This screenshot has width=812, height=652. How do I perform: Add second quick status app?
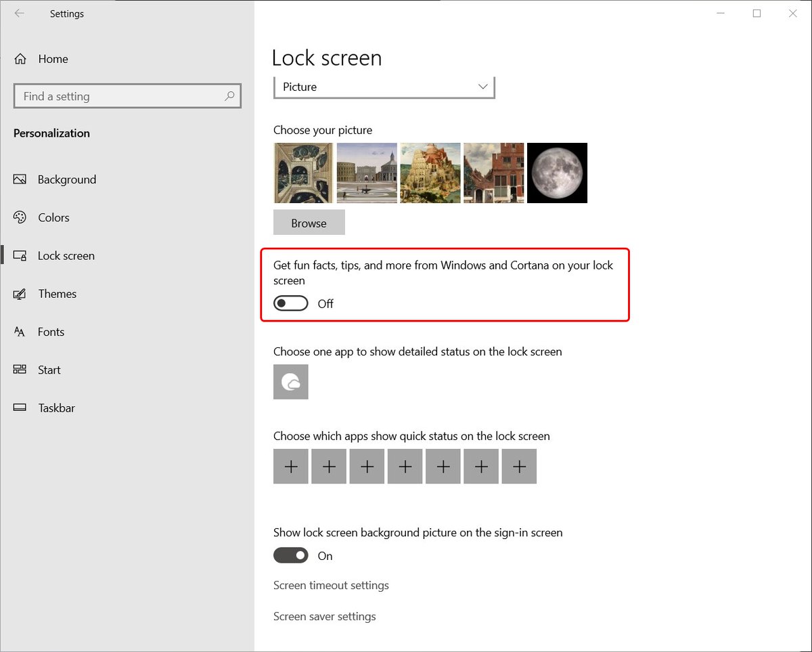coord(329,466)
